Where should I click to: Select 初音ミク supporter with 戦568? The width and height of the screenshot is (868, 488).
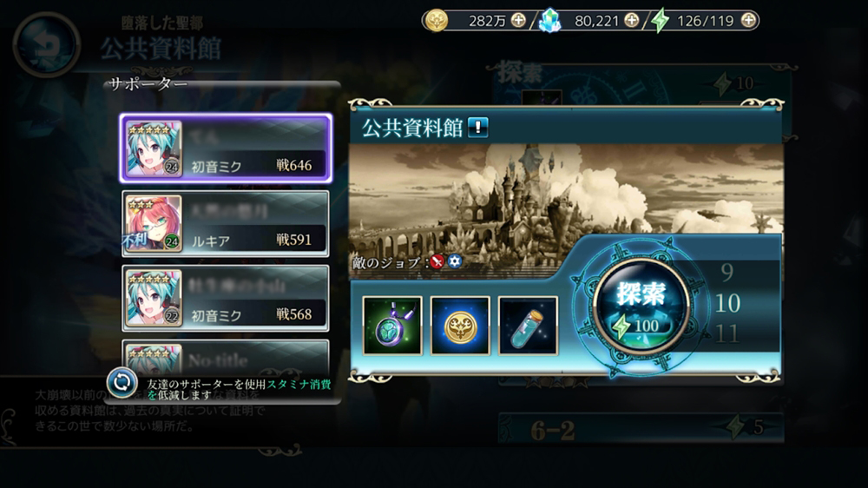226,298
